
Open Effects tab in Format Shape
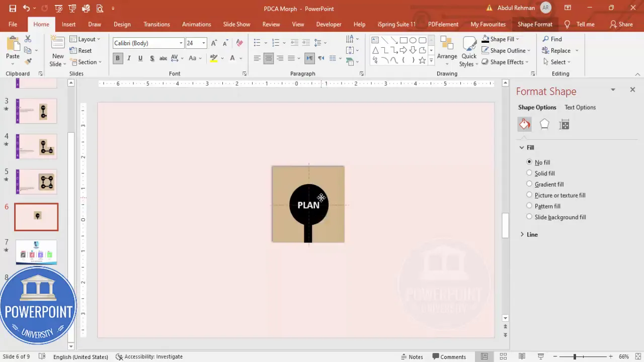point(544,125)
